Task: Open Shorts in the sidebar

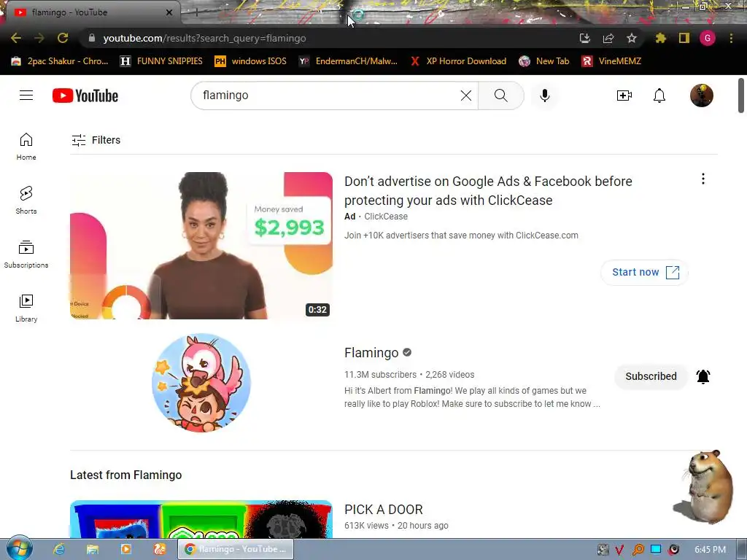Action: coord(26,201)
